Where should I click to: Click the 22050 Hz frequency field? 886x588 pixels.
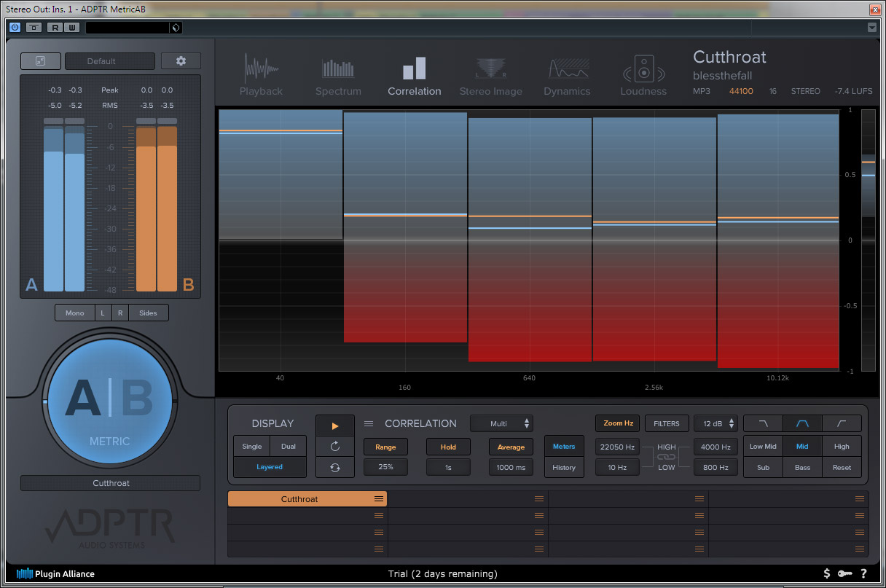618,447
